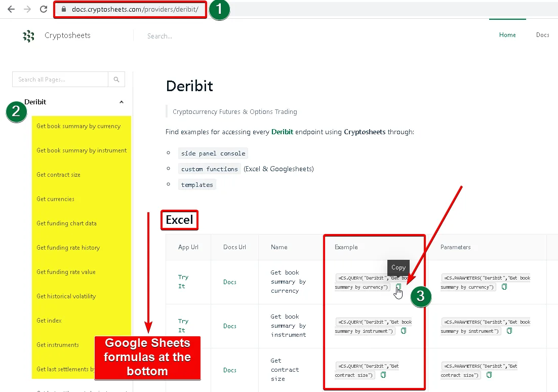Open Docs link for book summary by currency
Screen dimensions: 558x392
pos(230,282)
